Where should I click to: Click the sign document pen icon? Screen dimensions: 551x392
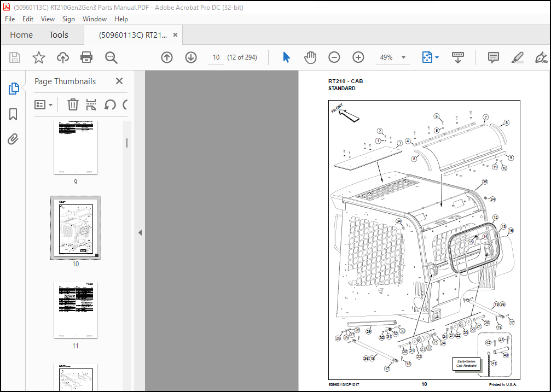(x=541, y=57)
